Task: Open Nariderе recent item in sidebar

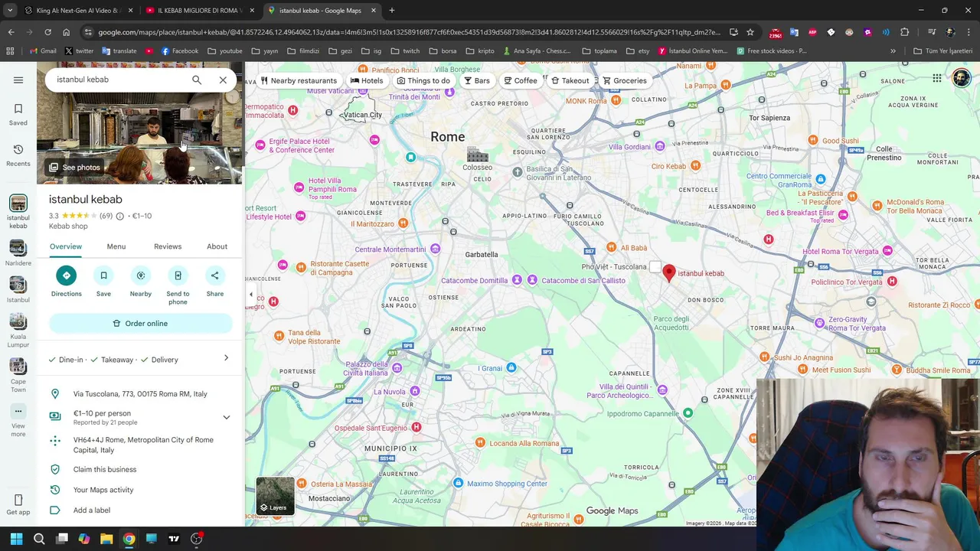Action: [18, 253]
